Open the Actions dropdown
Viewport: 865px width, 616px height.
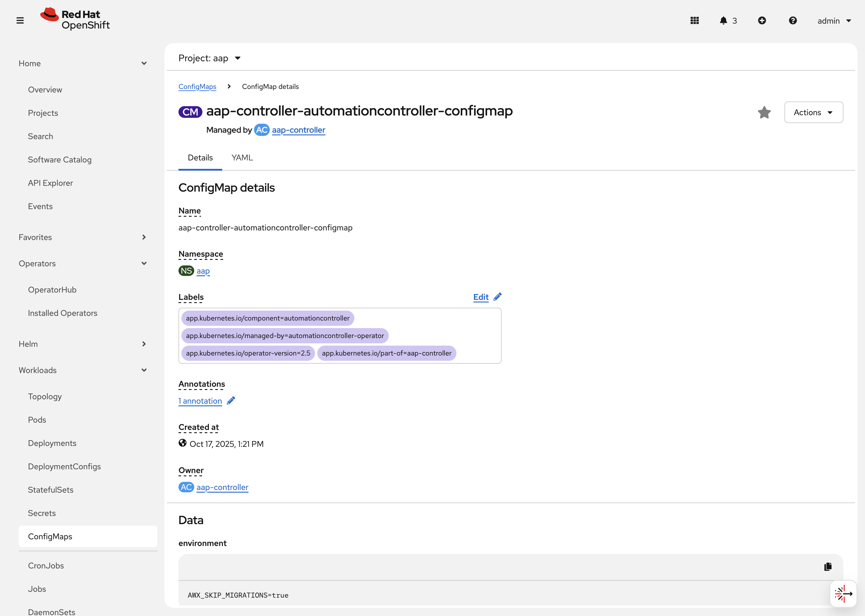[813, 112]
